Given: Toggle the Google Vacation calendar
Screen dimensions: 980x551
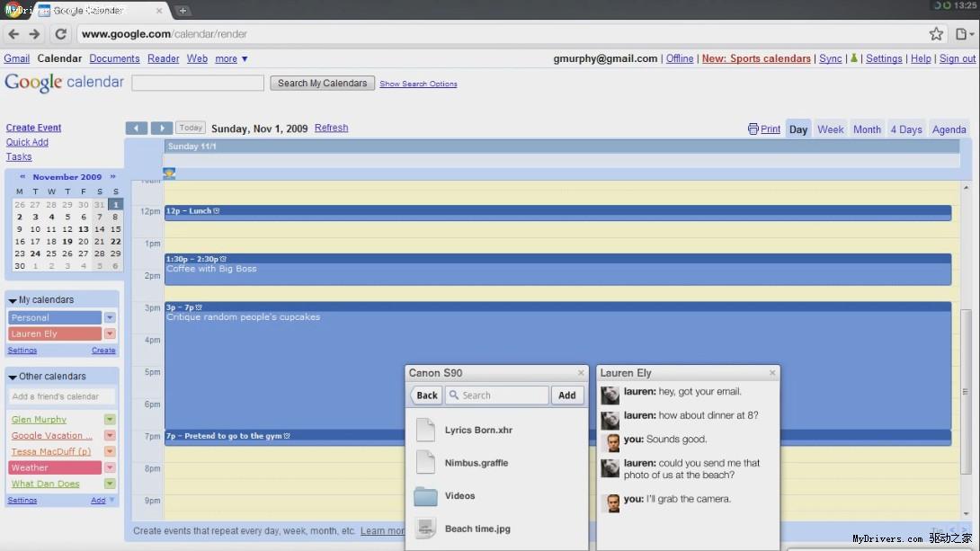Looking at the screenshot, I should tap(51, 435).
